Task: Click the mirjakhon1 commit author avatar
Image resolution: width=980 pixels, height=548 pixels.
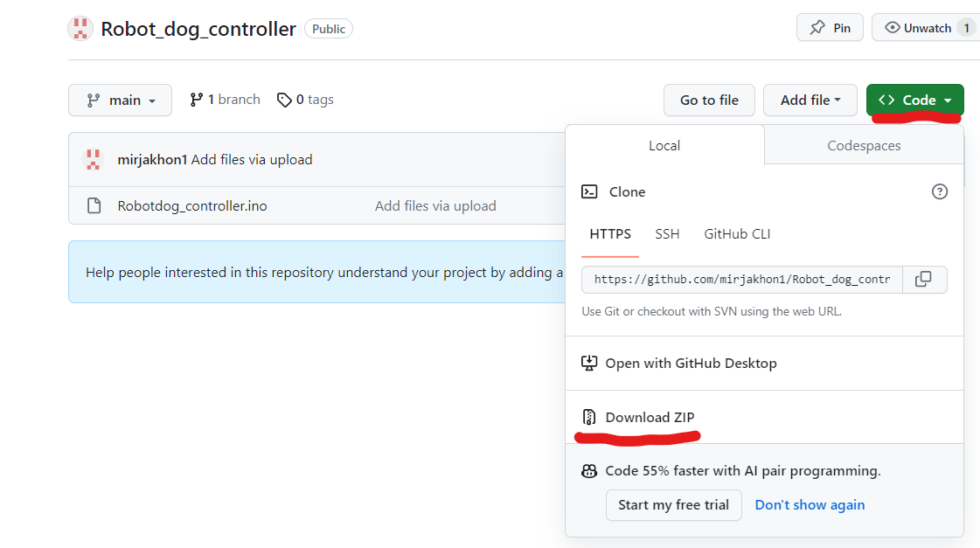Action: 93,160
